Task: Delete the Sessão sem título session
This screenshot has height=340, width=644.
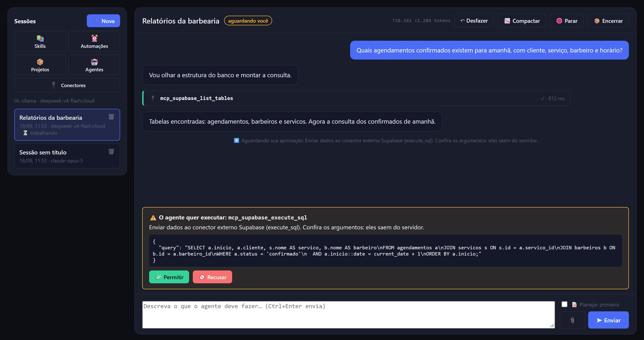Action: [x=111, y=152]
